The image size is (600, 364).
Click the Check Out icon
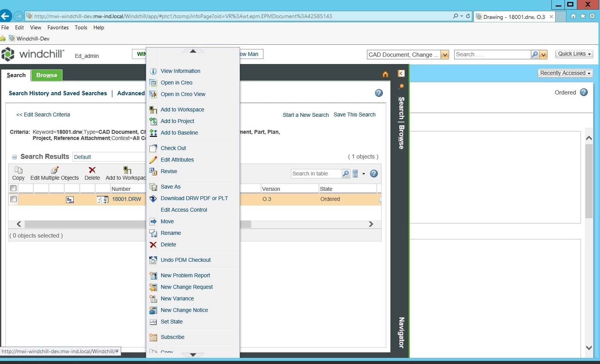(153, 148)
